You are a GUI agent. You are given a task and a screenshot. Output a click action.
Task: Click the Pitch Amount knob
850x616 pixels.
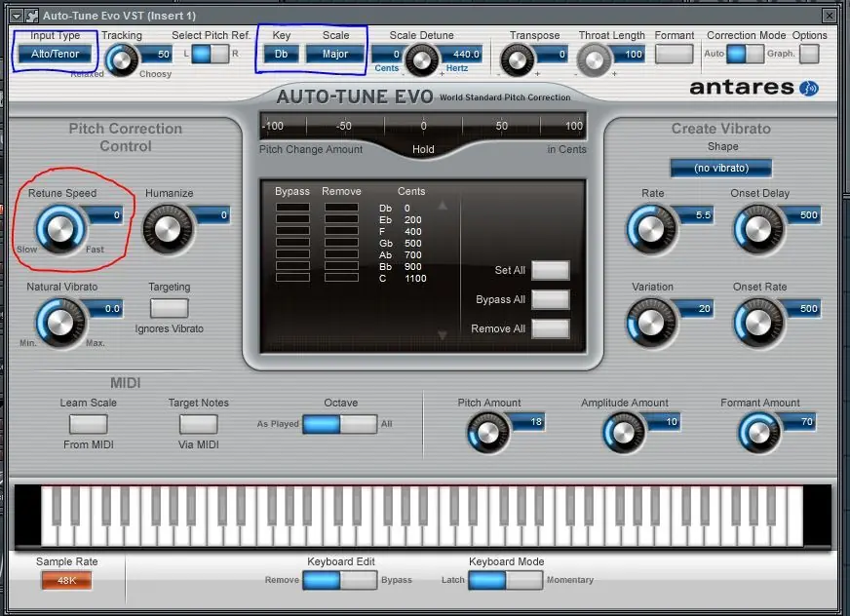click(488, 433)
